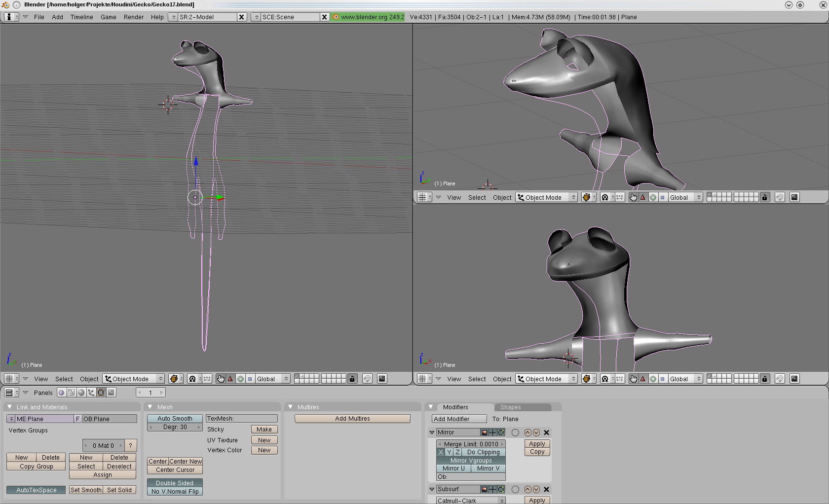Select the translate manipulator triangle in left viewport
The image size is (829, 504).
[x=230, y=379]
